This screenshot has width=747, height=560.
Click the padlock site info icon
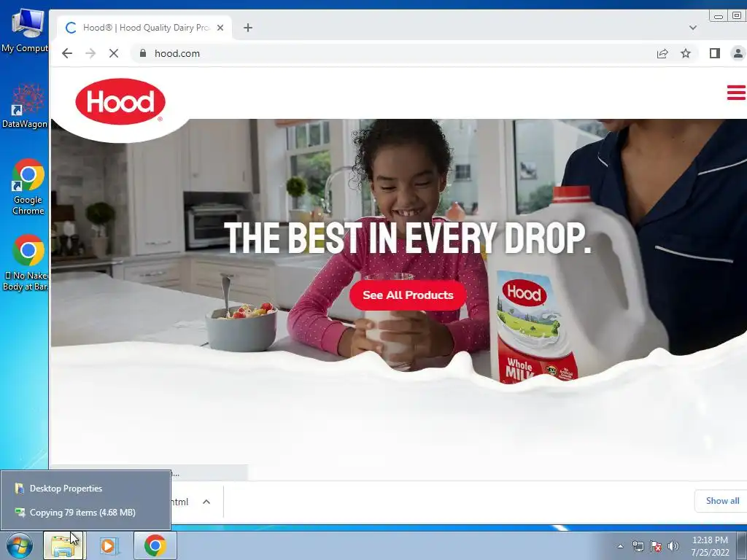(142, 53)
